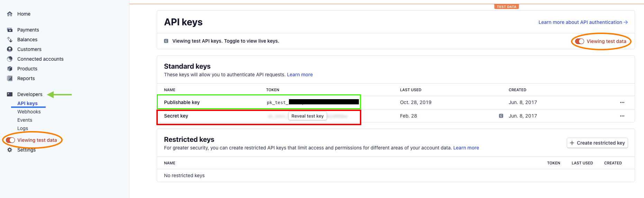Click the Balances arrows icon
The width and height of the screenshot is (644, 198).
coord(10,40)
